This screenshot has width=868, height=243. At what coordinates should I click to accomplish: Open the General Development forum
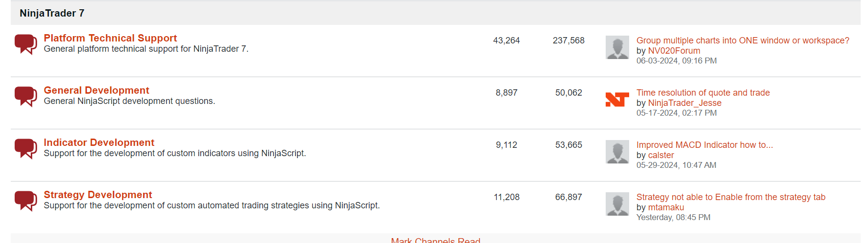(96, 90)
